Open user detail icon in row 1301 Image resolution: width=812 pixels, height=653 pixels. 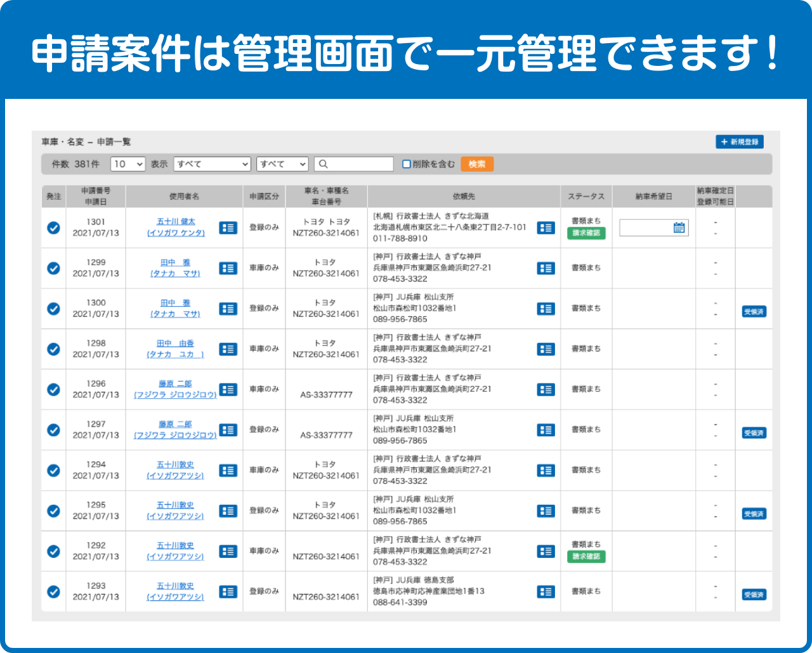228,228
